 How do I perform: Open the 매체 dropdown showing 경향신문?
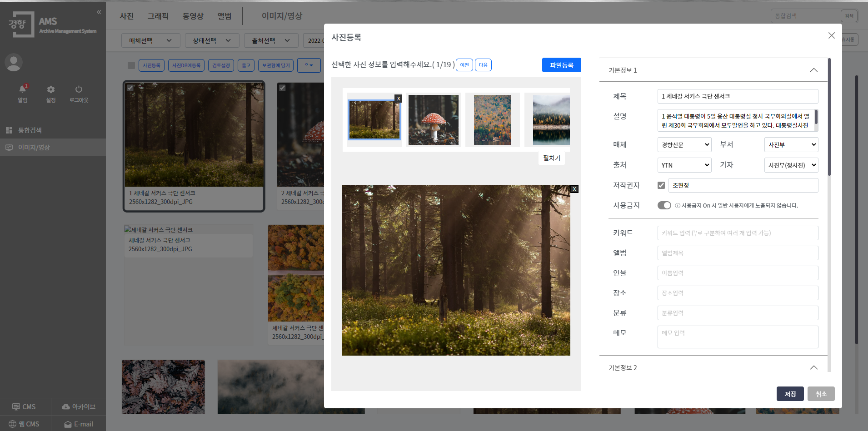(x=684, y=145)
